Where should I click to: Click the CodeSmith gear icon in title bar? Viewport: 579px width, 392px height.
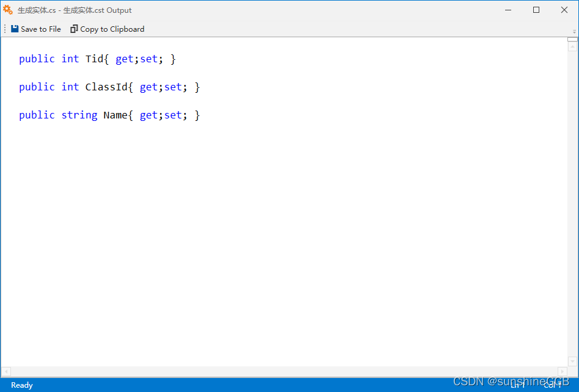pyautogui.click(x=8, y=10)
